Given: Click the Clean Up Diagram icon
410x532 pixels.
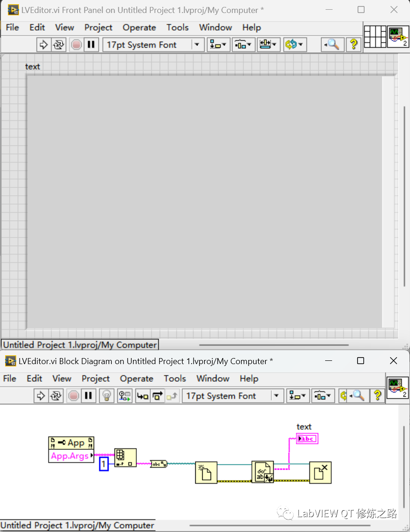Looking at the screenshot, I should coord(343,396).
